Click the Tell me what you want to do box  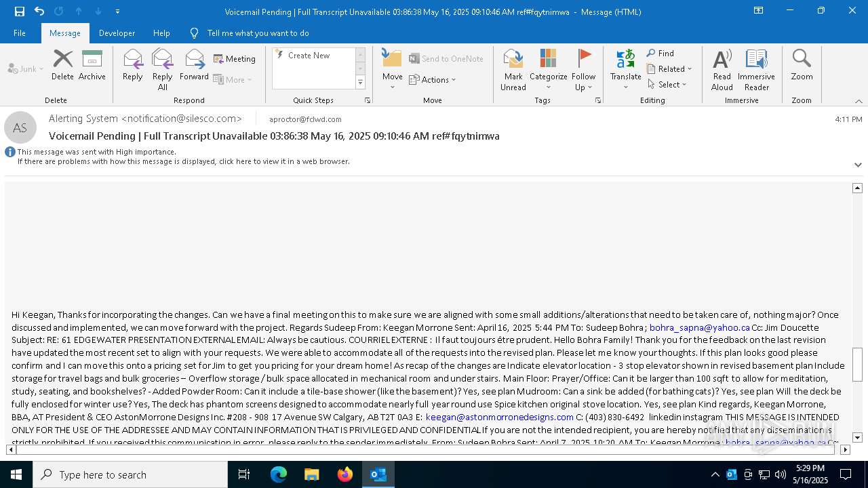coord(258,33)
